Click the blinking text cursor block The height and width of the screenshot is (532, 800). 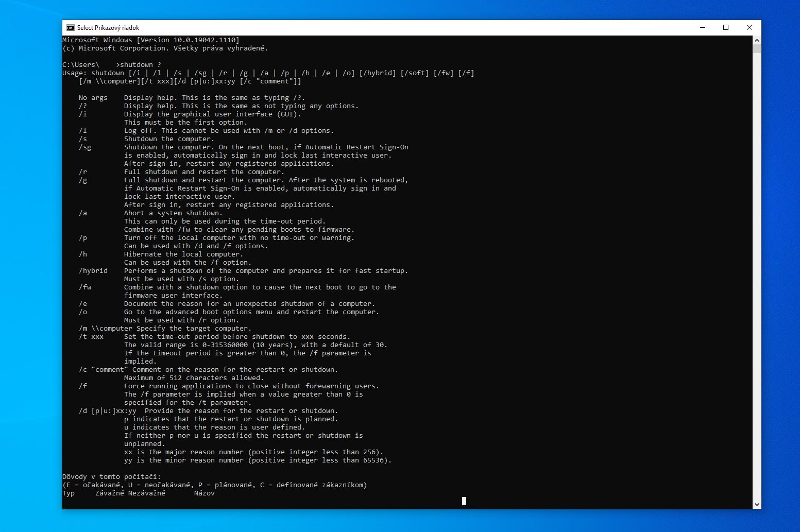[464, 501]
